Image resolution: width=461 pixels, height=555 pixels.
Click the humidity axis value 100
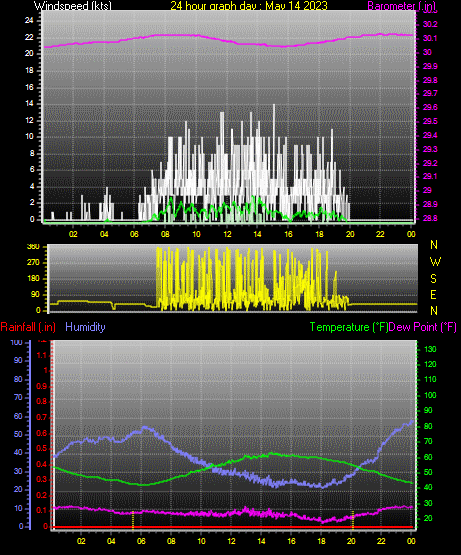[17, 343]
